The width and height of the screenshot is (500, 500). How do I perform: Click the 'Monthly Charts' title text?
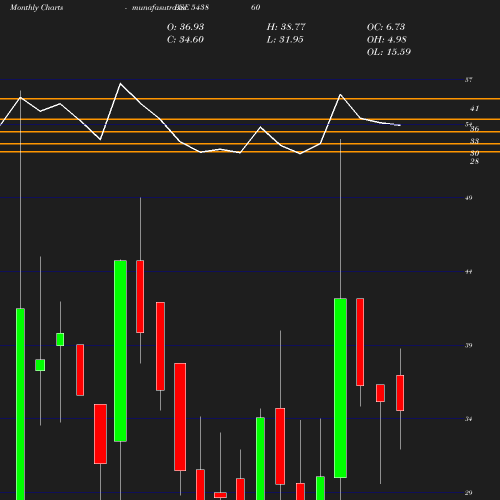point(36,8)
